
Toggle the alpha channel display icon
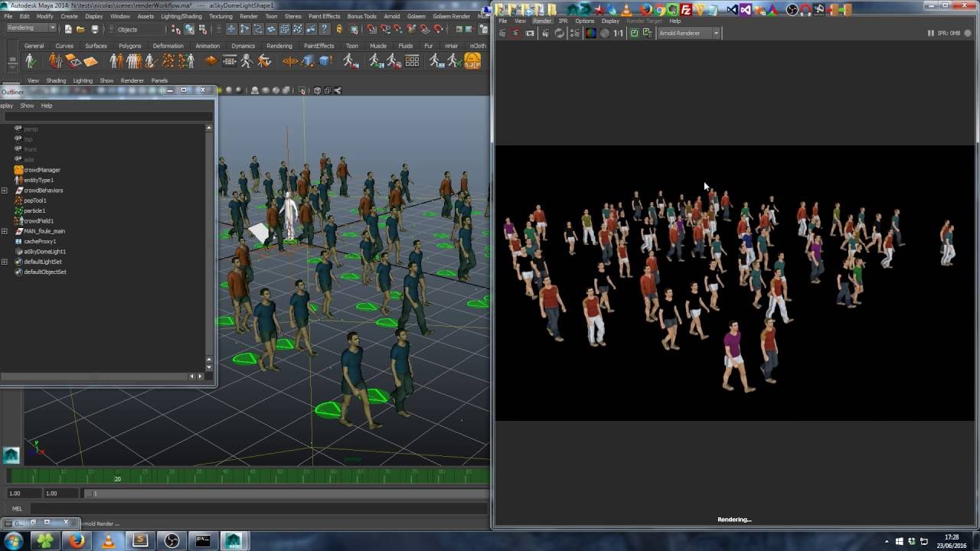pyautogui.click(x=604, y=34)
